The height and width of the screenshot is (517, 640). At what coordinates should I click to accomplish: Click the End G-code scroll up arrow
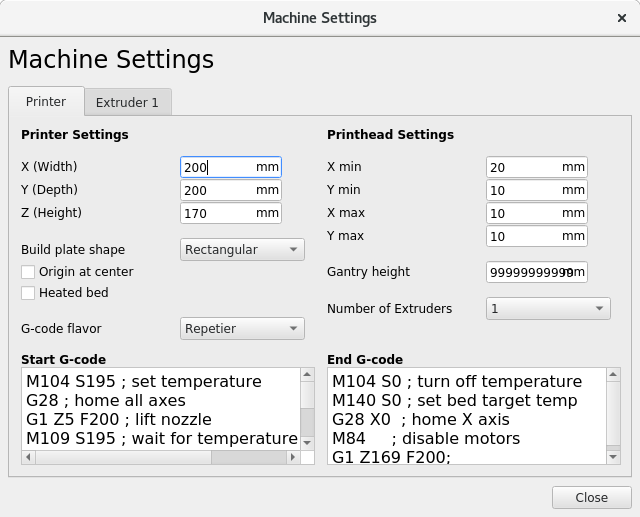pos(613,374)
